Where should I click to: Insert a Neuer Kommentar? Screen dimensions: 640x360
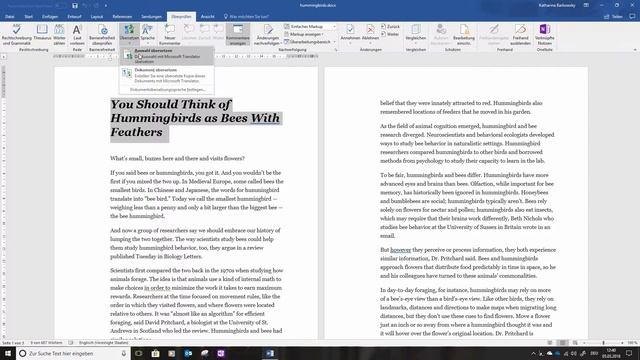170,34
